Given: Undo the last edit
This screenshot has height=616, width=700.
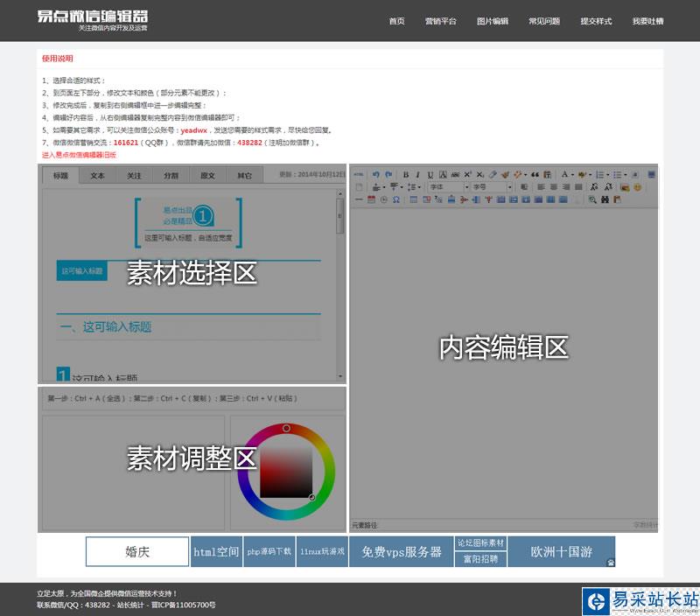Looking at the screenshot, I should coord(376,174).
